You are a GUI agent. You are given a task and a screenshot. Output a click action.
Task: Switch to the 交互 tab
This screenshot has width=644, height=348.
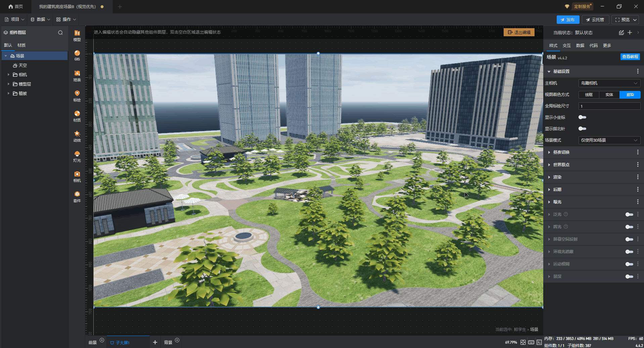(566, 46)
